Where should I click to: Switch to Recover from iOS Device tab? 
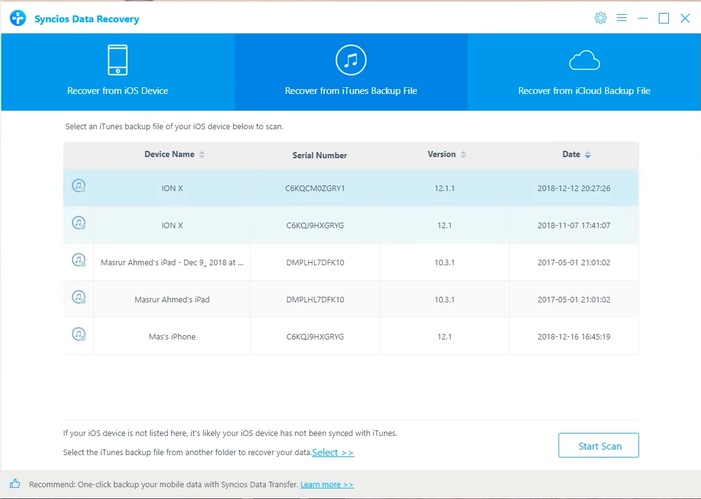[118, 72]
